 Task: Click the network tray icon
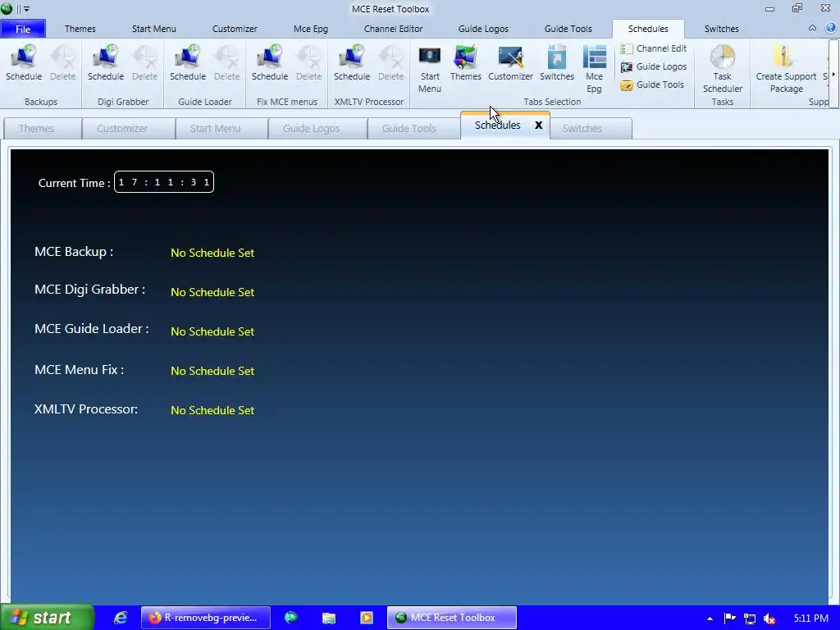pos(750,619)
